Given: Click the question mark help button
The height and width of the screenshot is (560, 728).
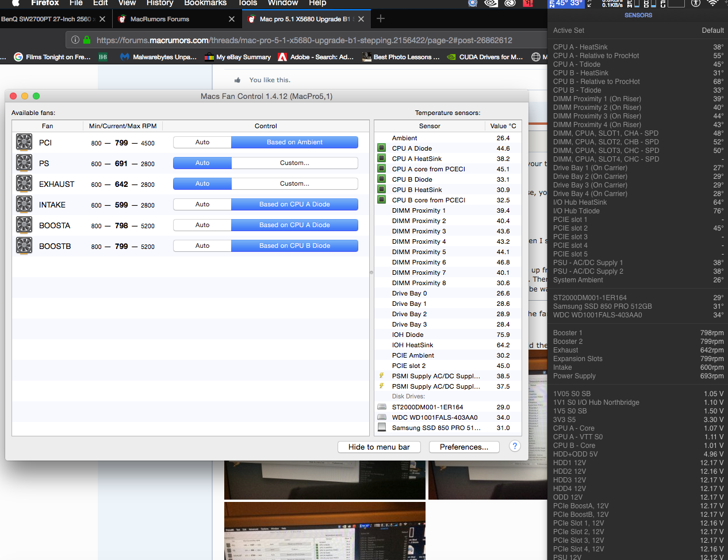Looking at the screenshot, I should (515, 446).
